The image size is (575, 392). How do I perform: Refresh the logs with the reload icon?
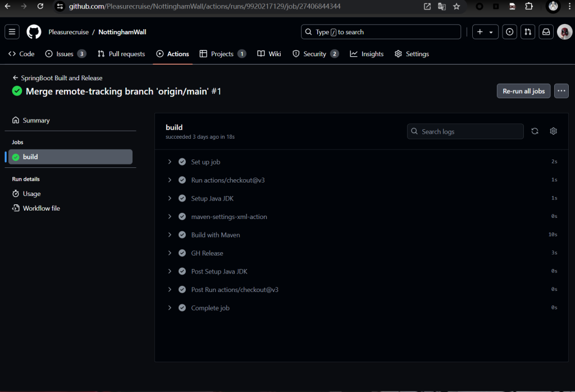tap(535, 131)
